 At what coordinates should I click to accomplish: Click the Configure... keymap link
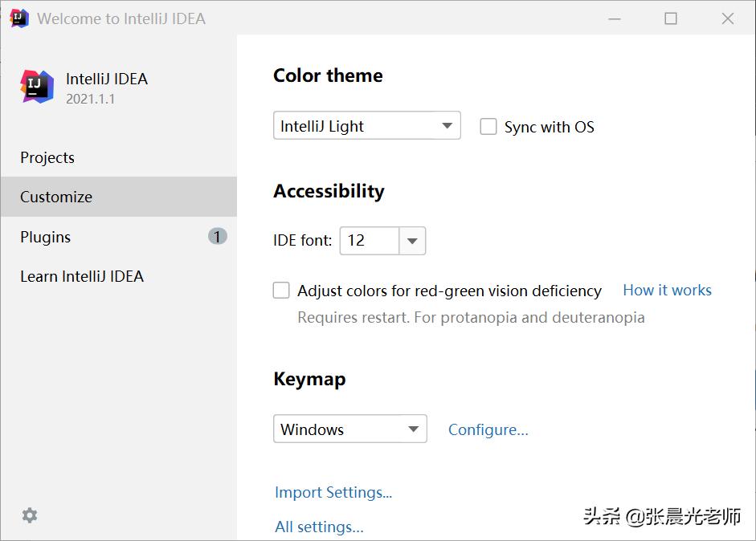pyautogui.click(x=488, y=429)
